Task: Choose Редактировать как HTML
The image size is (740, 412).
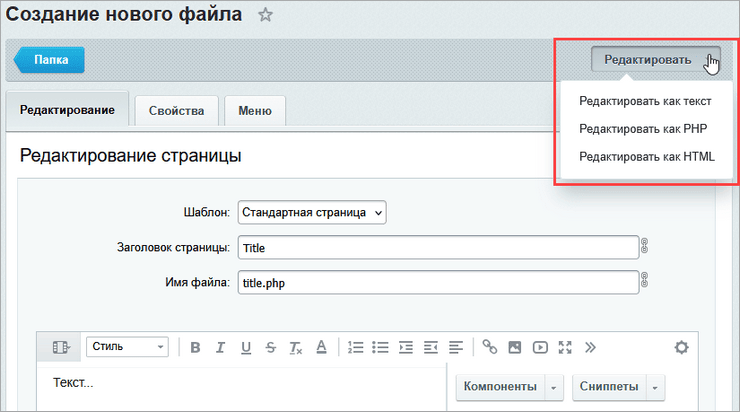Action: tap(647, 157)
